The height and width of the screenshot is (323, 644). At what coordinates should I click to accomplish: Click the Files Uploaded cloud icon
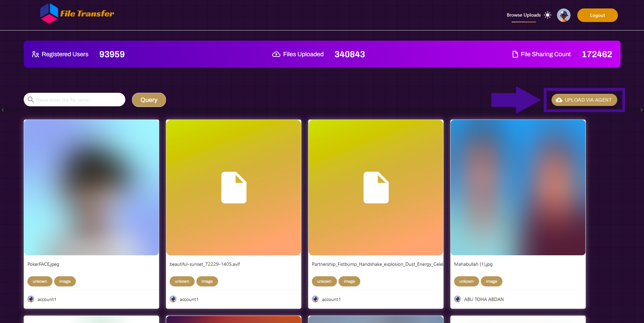point(276,55)
